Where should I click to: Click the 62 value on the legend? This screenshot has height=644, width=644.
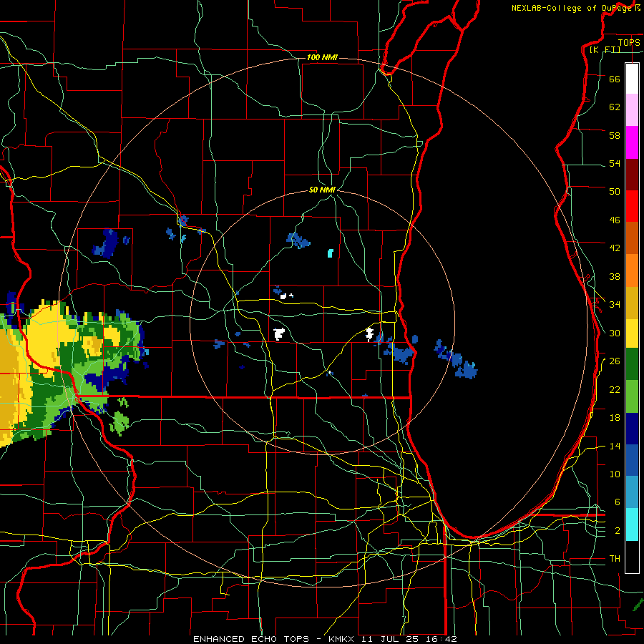click(615, 107)
